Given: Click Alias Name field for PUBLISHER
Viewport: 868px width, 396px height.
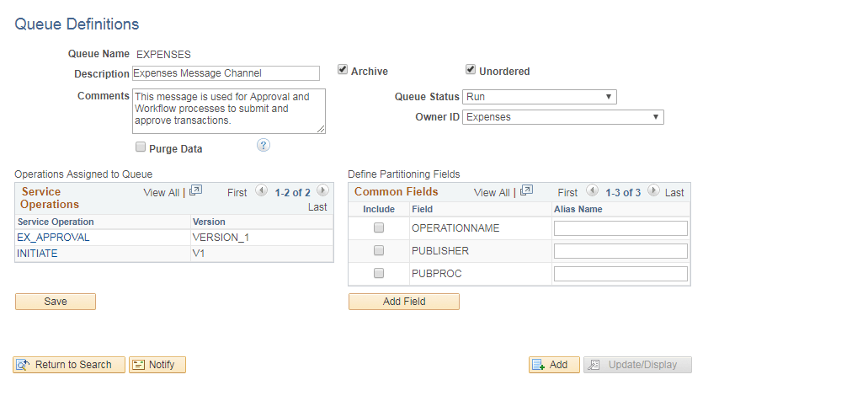Looking at the screenshot, I should 620,251.
